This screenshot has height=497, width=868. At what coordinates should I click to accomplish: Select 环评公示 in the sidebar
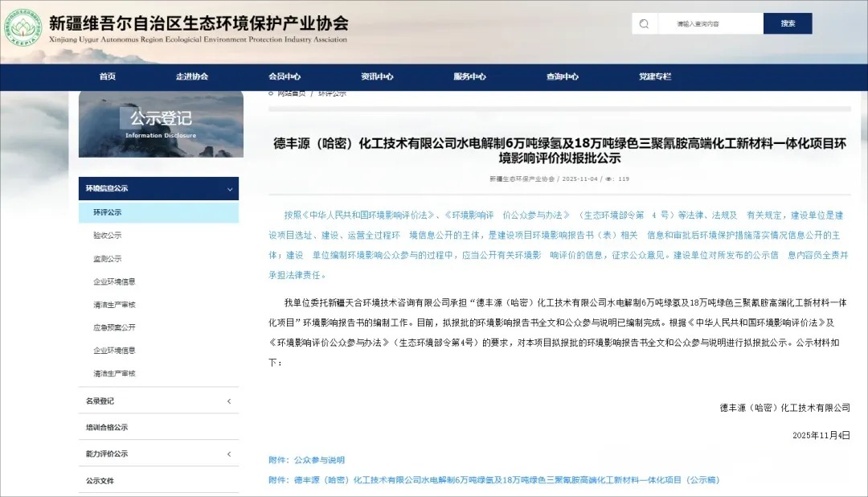pos(108,212)
